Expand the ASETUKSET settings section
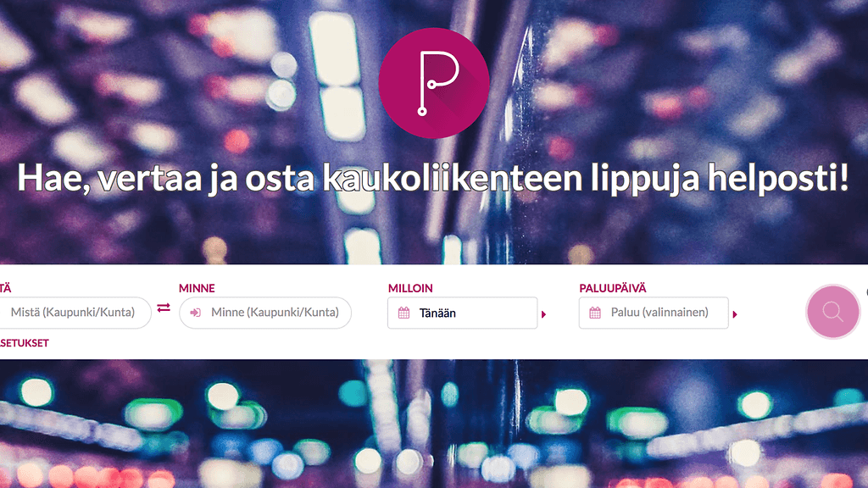The image size is (868, 488). click(25, 343)
